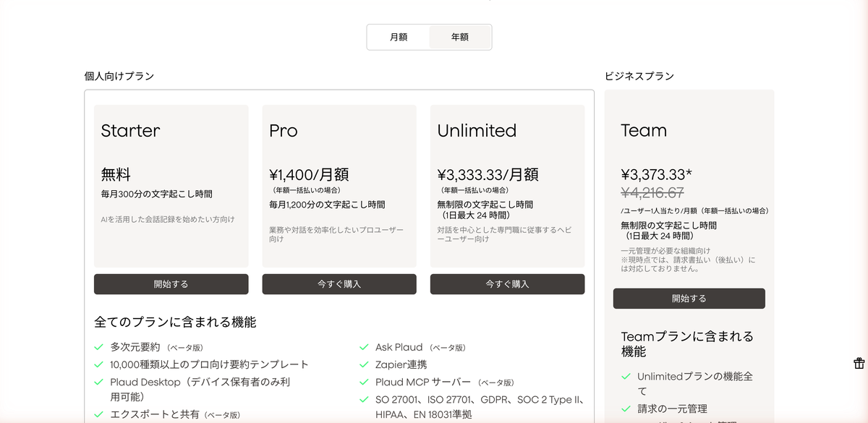Click the ¥3,333.33/月額 price
The width and height of the screenshot is (868, 423).
coord(488,174)
